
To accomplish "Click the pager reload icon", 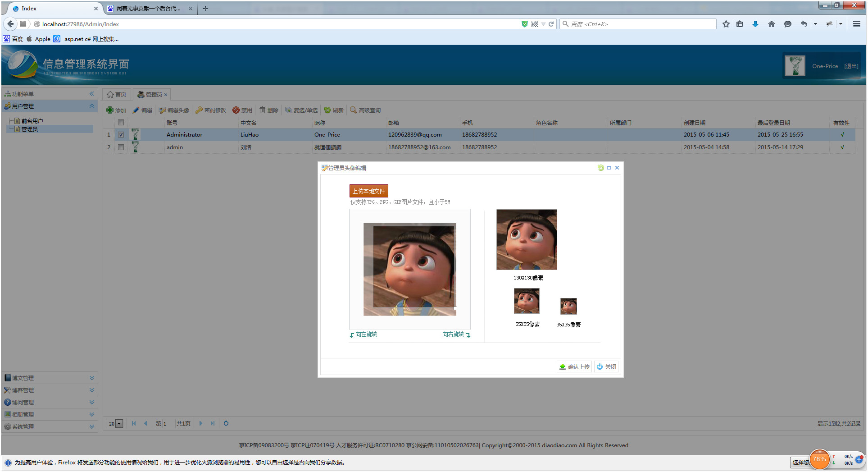I will tap(226, 423).
